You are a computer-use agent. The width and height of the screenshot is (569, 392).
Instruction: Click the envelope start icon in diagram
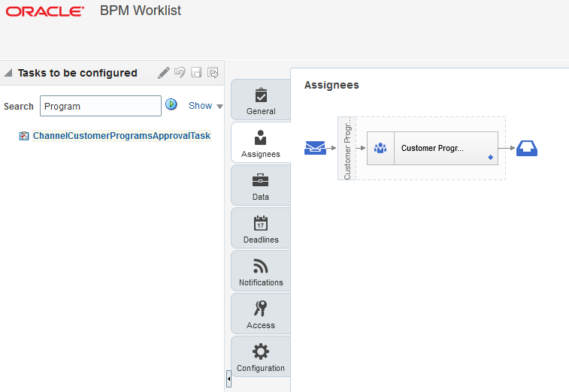315,148
